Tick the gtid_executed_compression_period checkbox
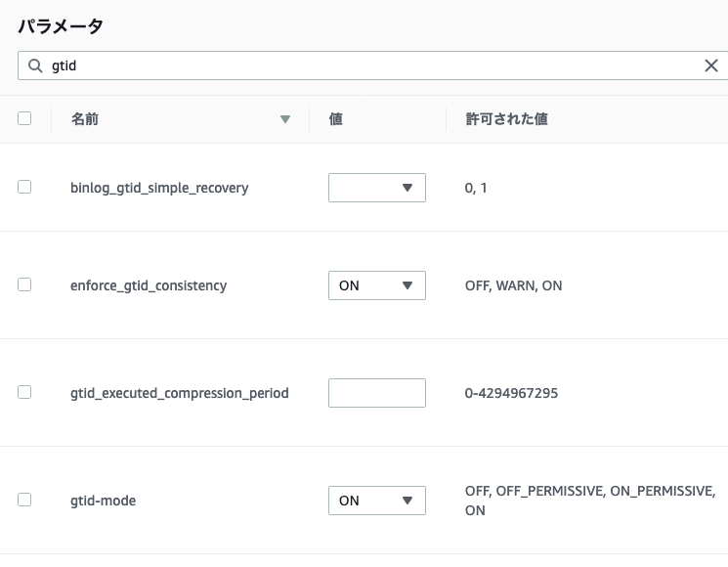Viewport: 728px width, 567px height. (x=24, y=392)
